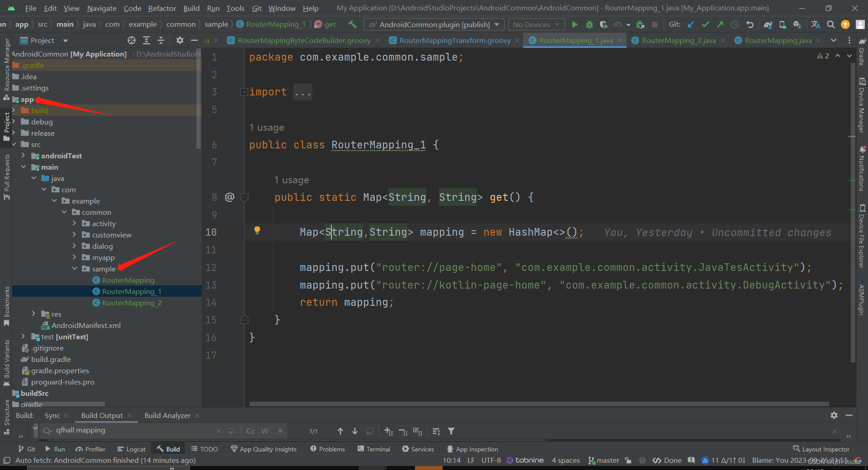
Task: Click the editor horizontal scrollbar
Action: point(539,404)
